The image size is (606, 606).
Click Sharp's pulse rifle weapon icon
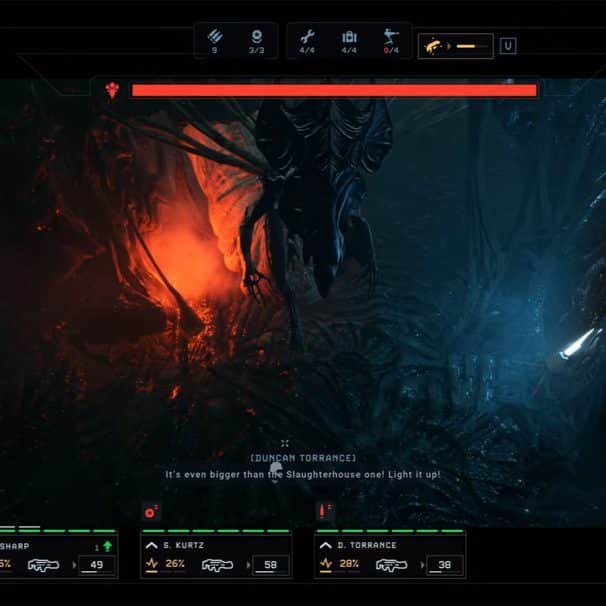(43, 565)
